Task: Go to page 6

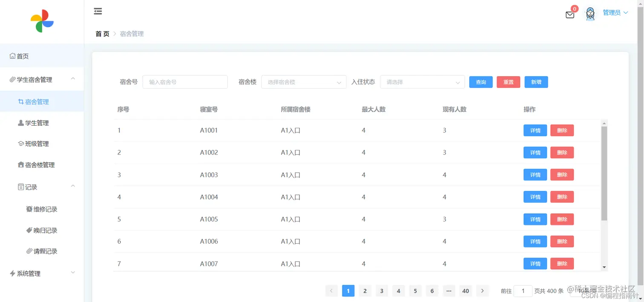Action: click(432, 291)
